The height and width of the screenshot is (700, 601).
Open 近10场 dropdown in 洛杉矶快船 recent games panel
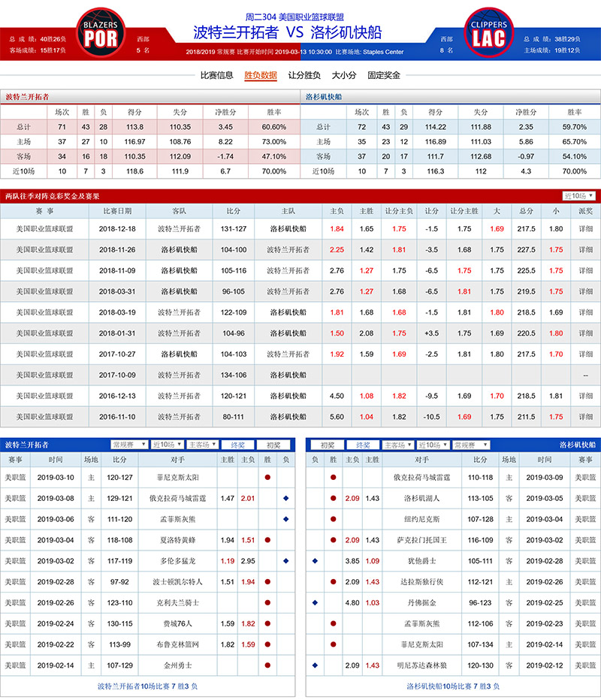(x=433, y=445)
